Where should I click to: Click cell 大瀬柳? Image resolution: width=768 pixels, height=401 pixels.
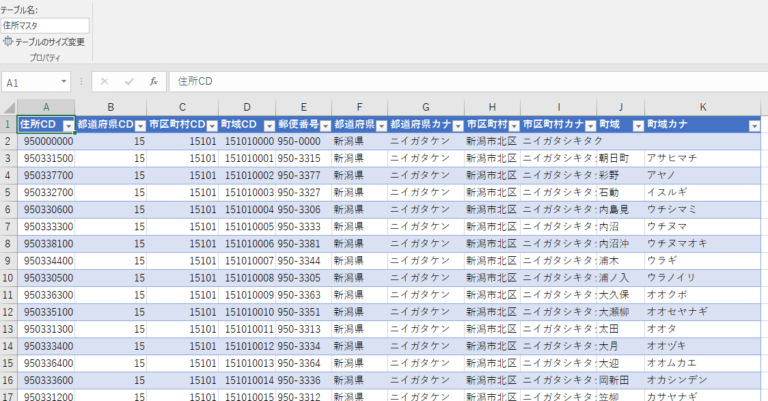[621, 312]
